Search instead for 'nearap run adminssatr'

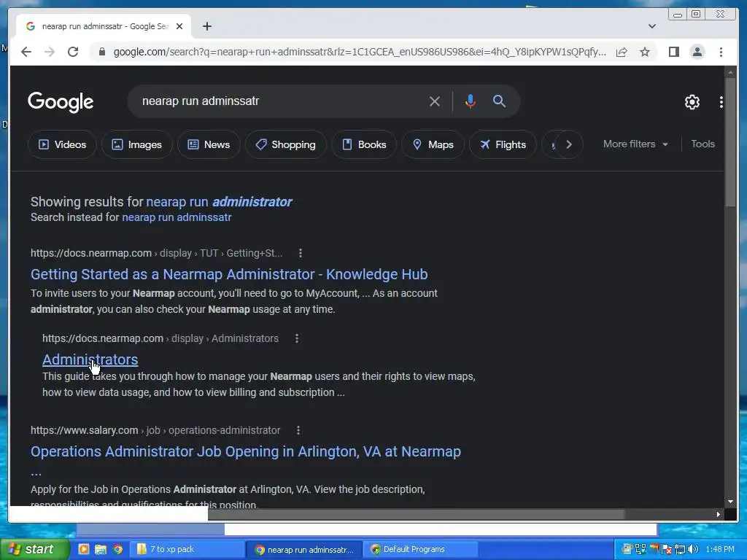pyautogui.click(x=177, y=217)
